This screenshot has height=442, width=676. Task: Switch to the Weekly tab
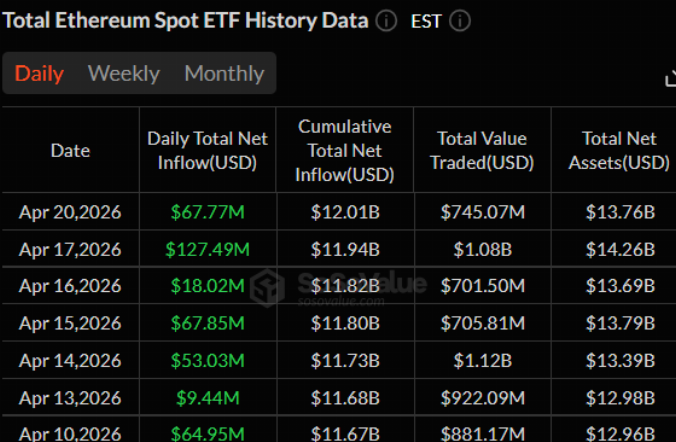124,73
